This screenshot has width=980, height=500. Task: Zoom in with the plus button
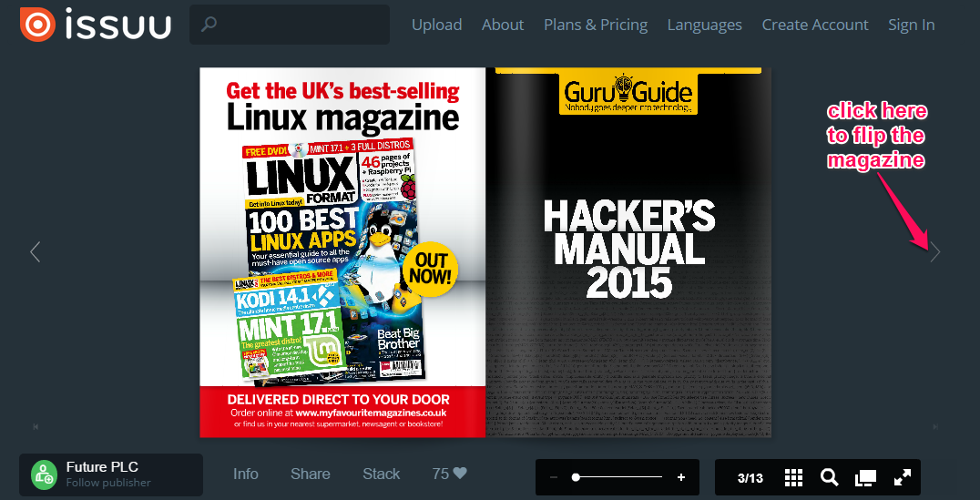(681, 477)
